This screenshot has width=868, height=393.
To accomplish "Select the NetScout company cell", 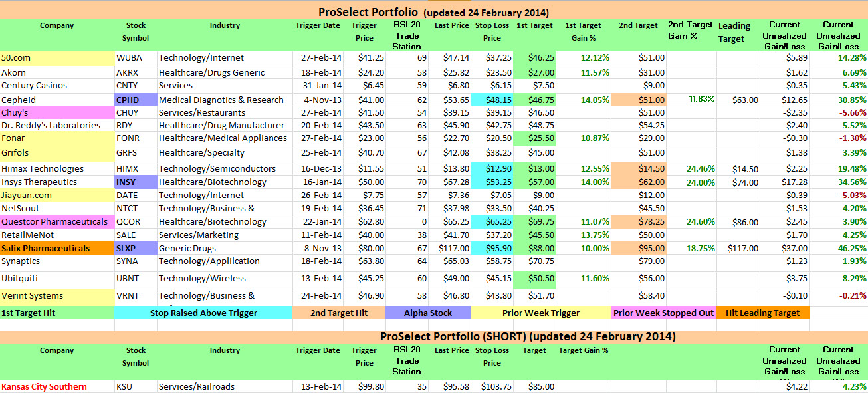I will point(57,208).
